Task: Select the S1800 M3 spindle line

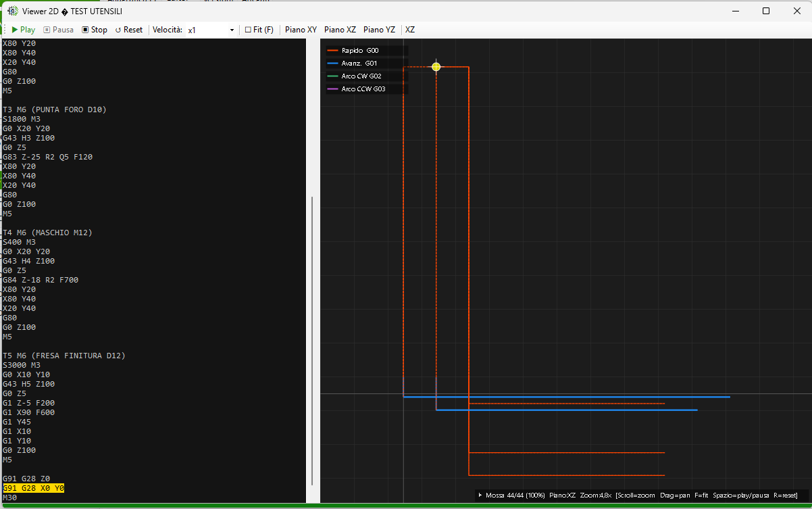Action: (22, 119)
